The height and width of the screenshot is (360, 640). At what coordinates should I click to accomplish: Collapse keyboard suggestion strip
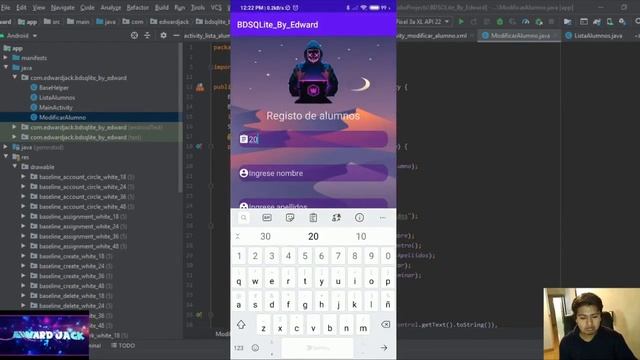point(238,236)
